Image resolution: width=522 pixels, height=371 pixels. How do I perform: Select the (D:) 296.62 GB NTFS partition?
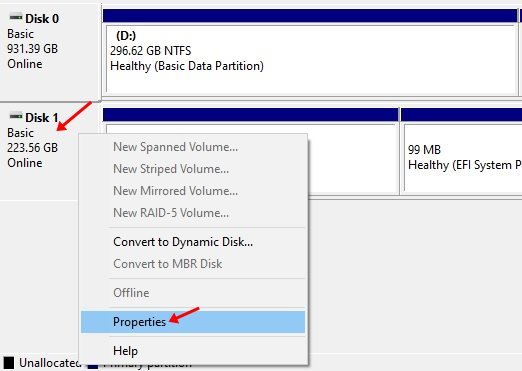[x=310, y=59]
